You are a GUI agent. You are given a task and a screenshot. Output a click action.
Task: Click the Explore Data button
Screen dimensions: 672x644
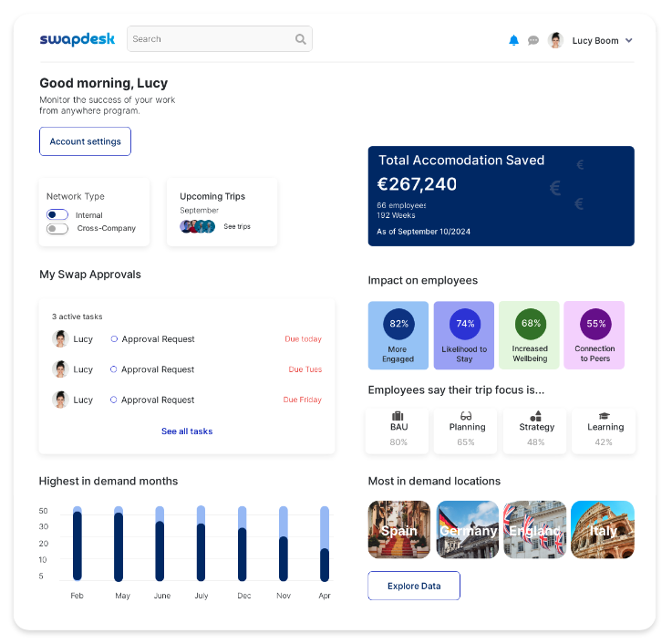pyautogui.click(x=414, y=586)
